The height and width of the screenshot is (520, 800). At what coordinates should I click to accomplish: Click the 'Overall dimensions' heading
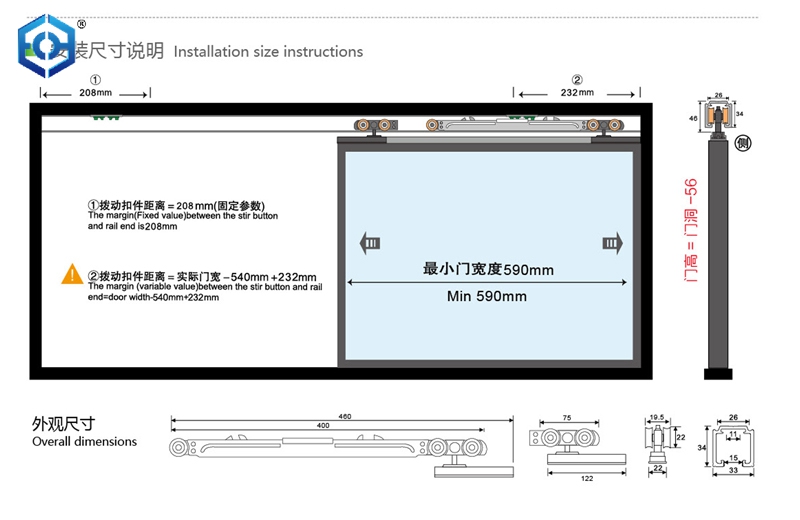84,441
